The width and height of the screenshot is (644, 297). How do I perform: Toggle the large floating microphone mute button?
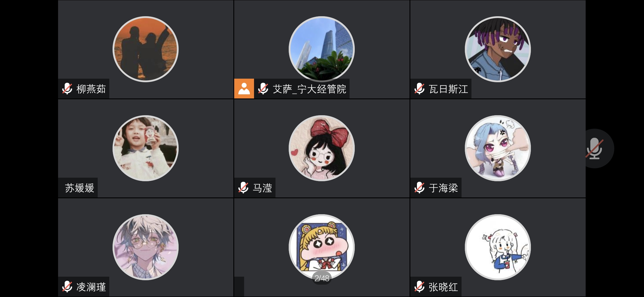coord(594,148)
